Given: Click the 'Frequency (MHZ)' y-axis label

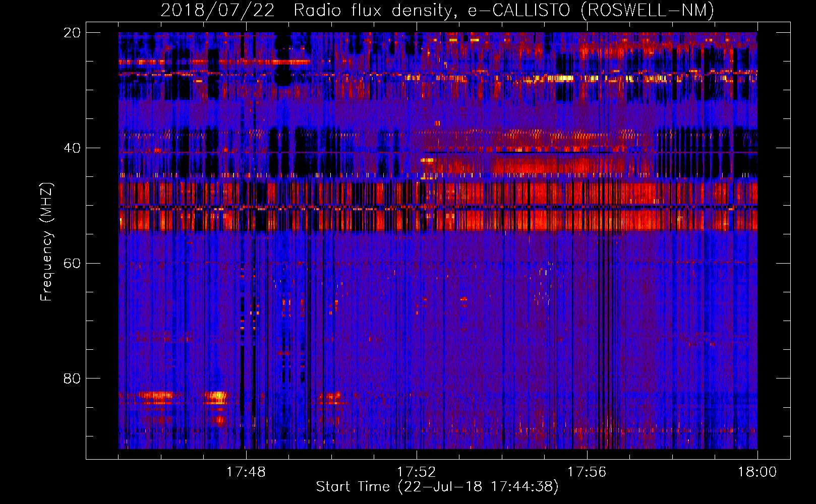Looking at the screenshot, I should coord(46,242).
